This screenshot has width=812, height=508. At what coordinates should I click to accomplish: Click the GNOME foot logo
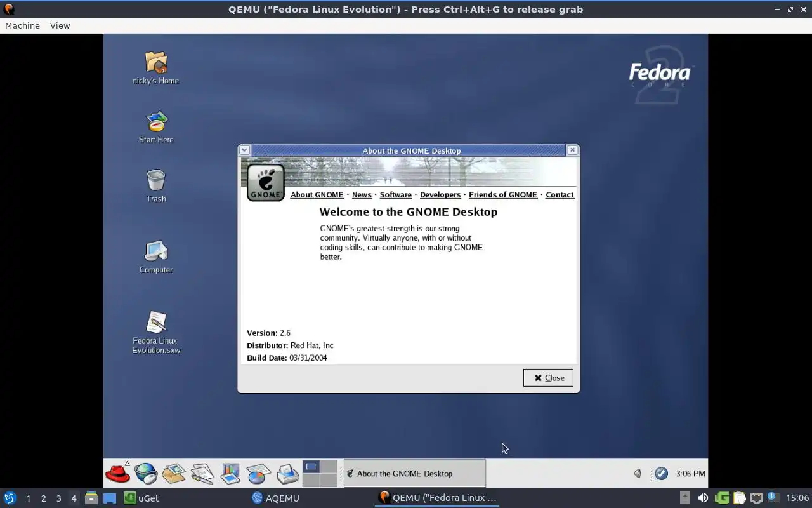coord(265,182)
